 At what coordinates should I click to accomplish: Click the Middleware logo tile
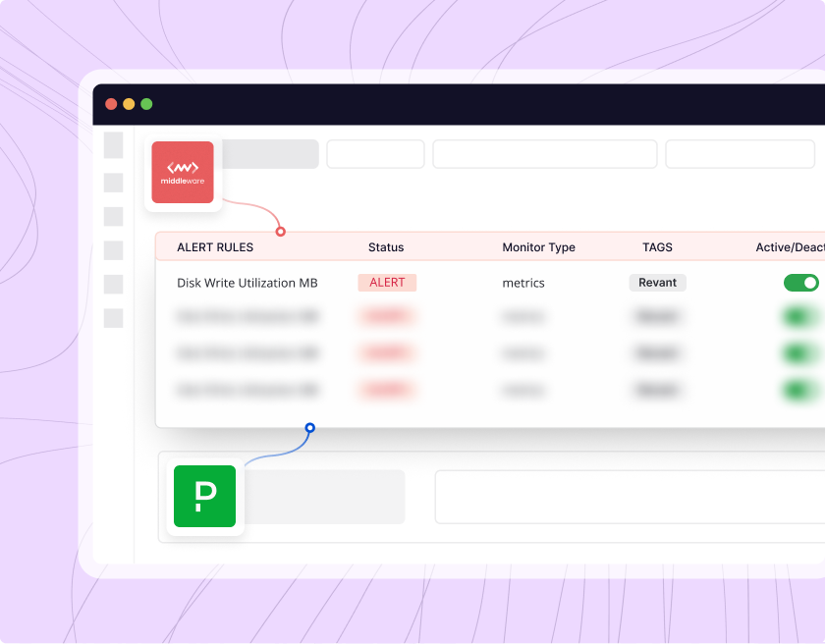(x=183, y=173)
